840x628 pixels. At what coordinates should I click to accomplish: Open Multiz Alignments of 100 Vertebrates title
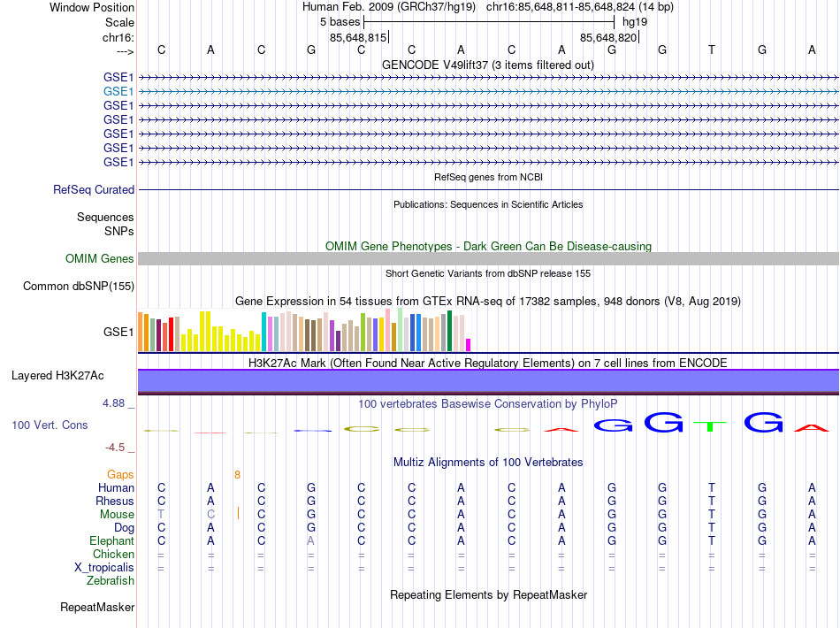click(x=488, y=462)
